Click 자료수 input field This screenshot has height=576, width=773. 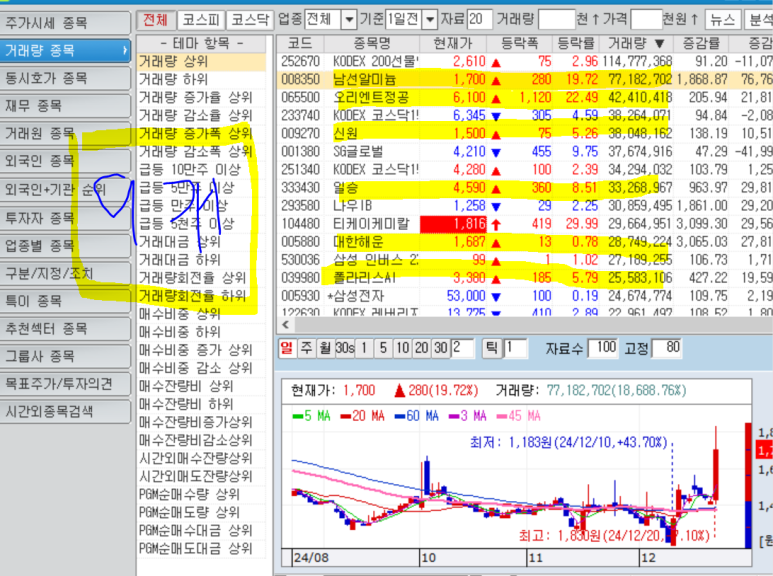coord(603,348)
